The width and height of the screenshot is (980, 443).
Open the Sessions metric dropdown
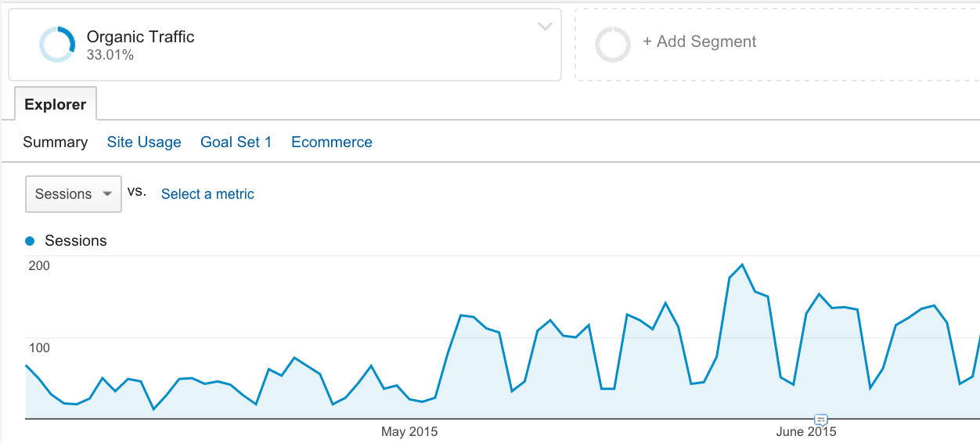coord(74,194)
